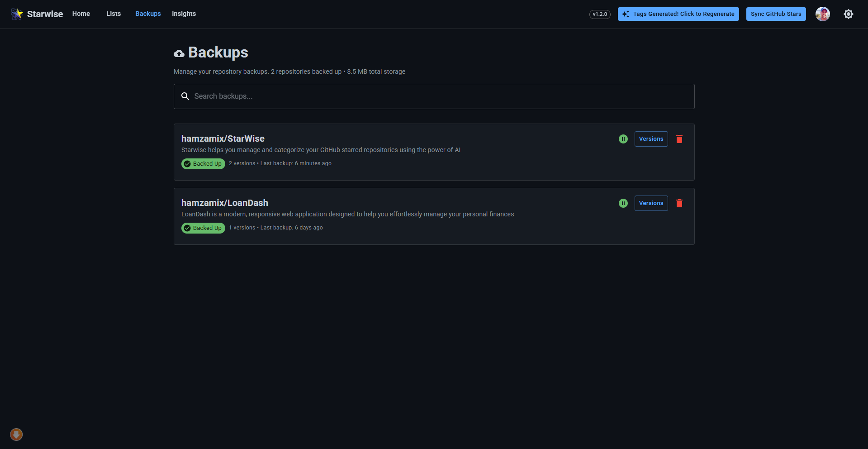Image resolution: width=868 pixels, height=449 pixels.
Task: Open Versions for hamzamix/StarWise
Action: (651, 139)
